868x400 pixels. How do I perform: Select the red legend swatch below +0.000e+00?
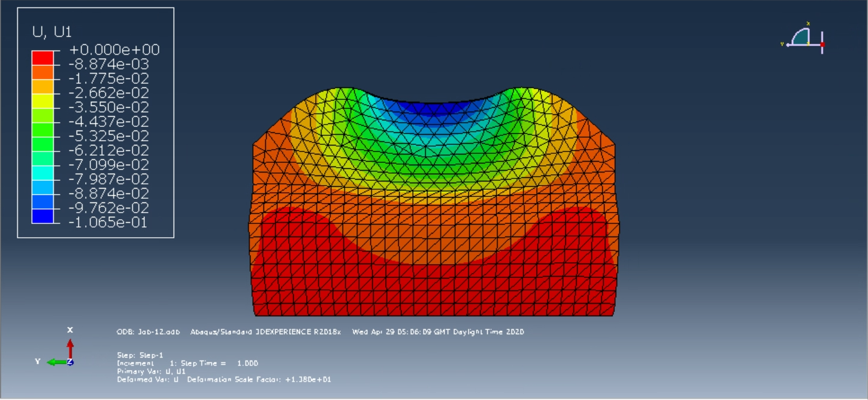pos(43,57)
